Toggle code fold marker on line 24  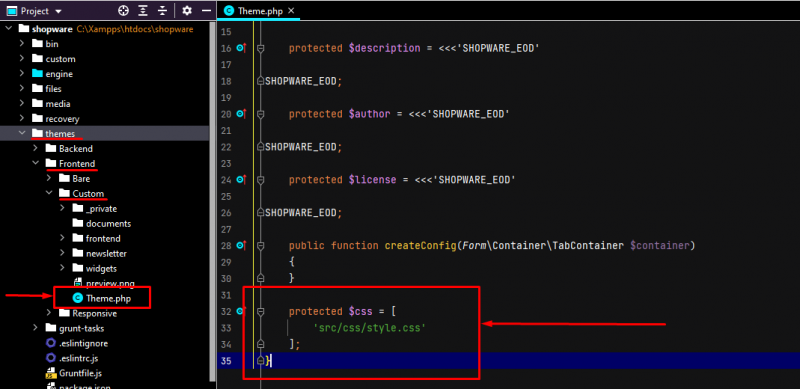point(260,180)
